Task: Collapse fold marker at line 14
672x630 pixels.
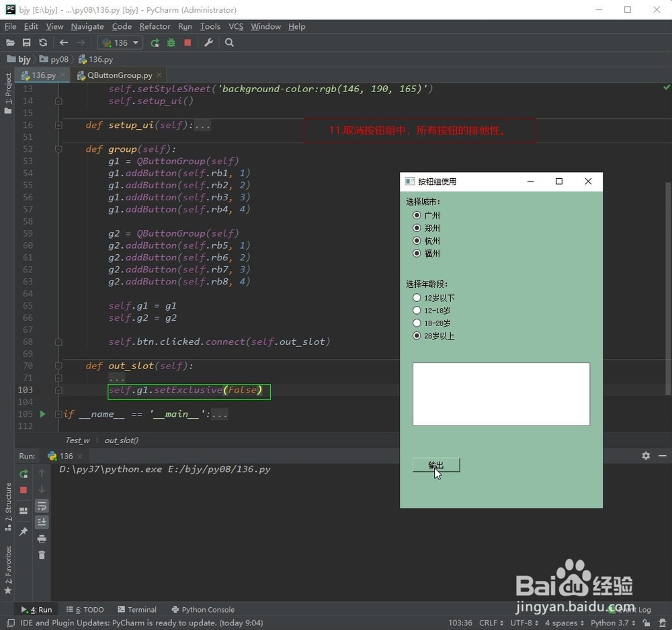Action: pos(58,101)
